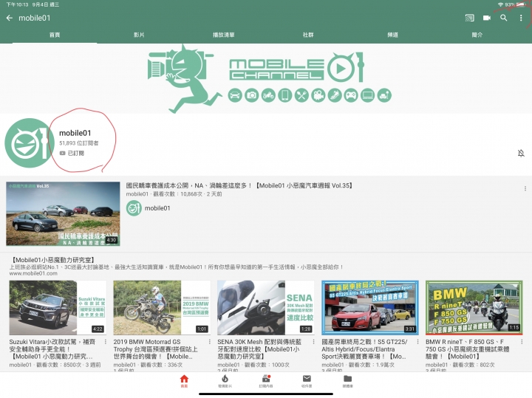Open more options for the featured Vol.35 video

[525, 188]
